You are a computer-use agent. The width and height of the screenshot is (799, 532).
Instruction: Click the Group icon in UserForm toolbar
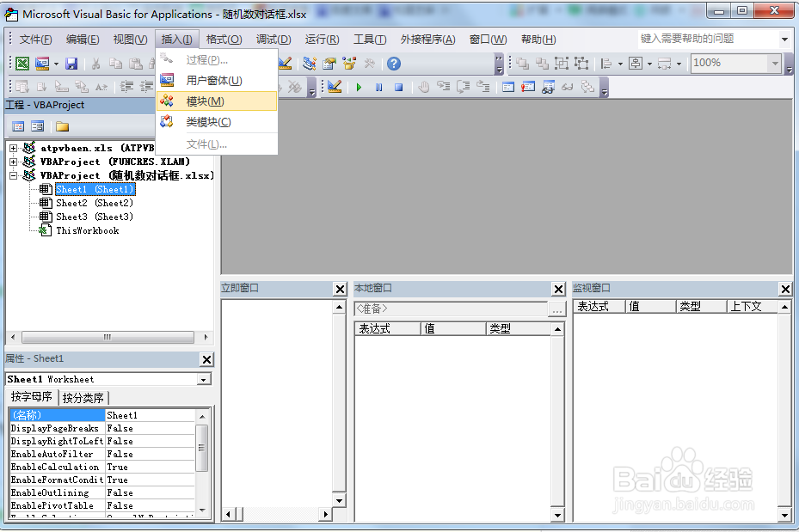(x=562, y=64)
